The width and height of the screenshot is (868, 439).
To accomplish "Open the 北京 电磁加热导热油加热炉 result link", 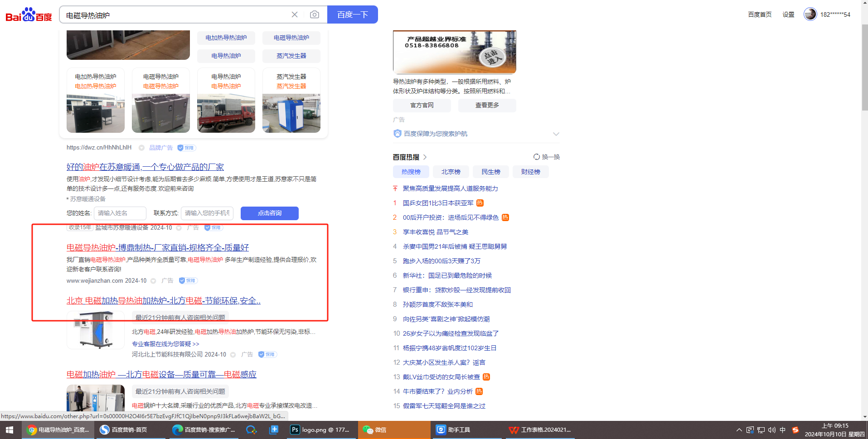I will (164, 300).
